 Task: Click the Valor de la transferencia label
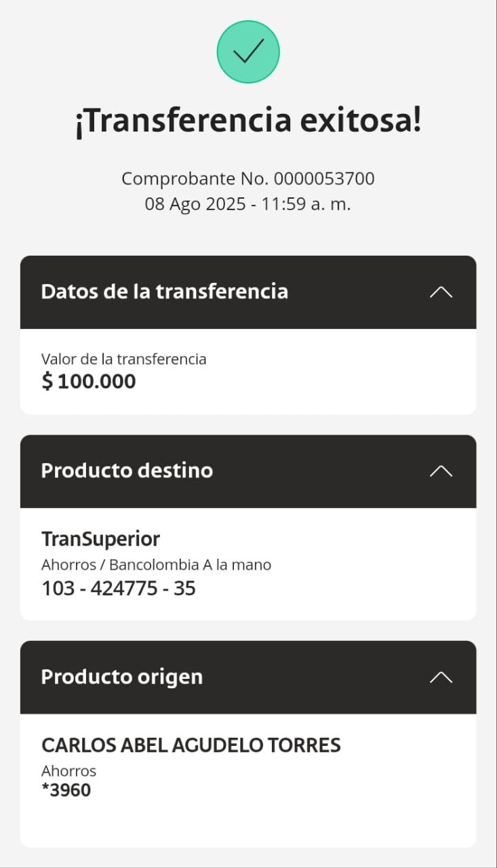coord(123,359)
